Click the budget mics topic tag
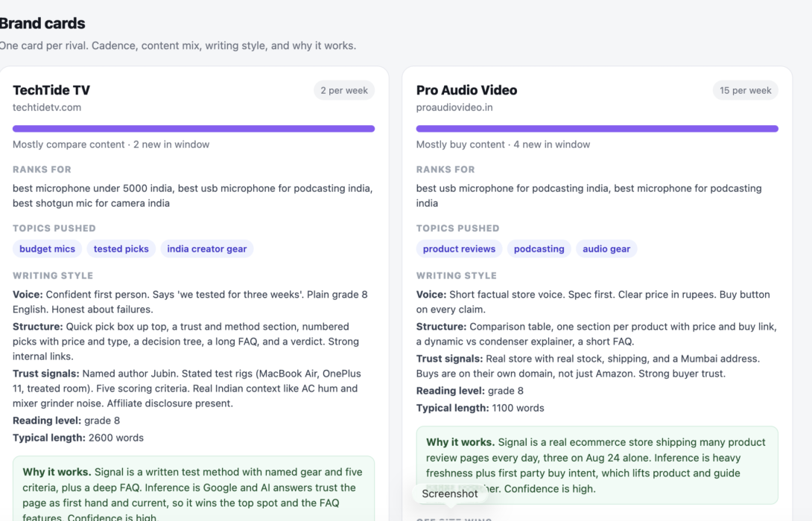812x521 pixels. (47, 249)
